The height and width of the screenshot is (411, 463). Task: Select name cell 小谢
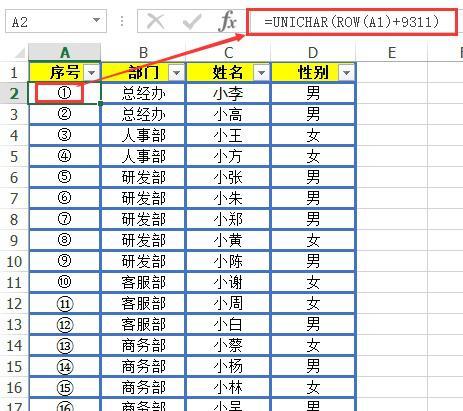[228, 282]
